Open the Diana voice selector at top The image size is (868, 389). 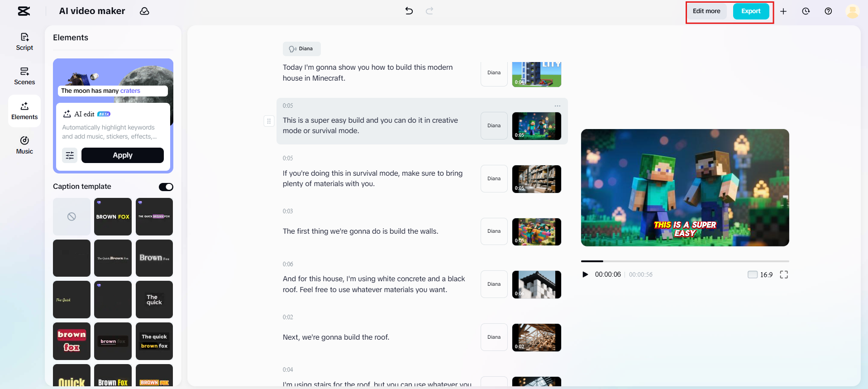pyautogui.click(x=301, y=49)
